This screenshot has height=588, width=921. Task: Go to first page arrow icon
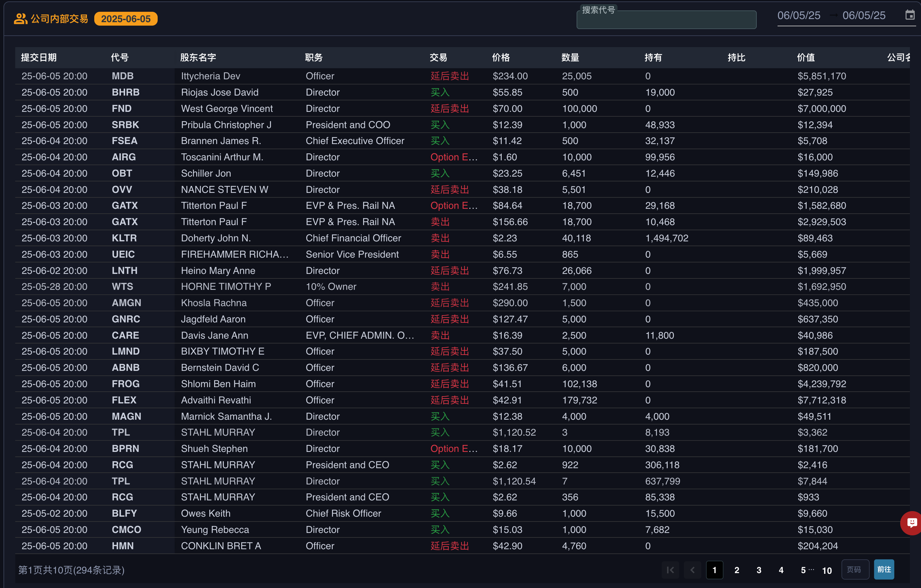pos(670,570)
